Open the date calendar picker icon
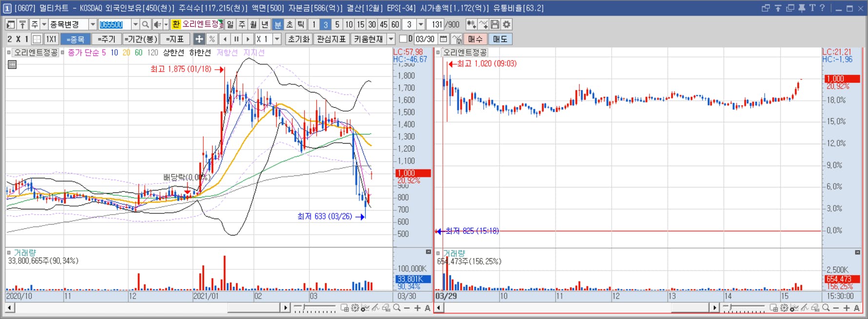868x319 pixels. (443, 39)
